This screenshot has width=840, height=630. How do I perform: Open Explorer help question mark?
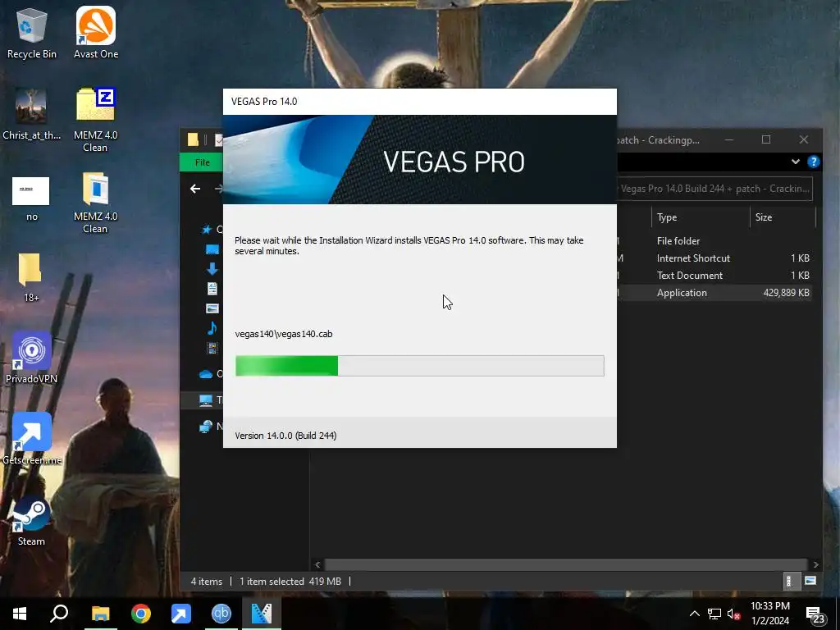pyautogui.click(x=813, y=162)
